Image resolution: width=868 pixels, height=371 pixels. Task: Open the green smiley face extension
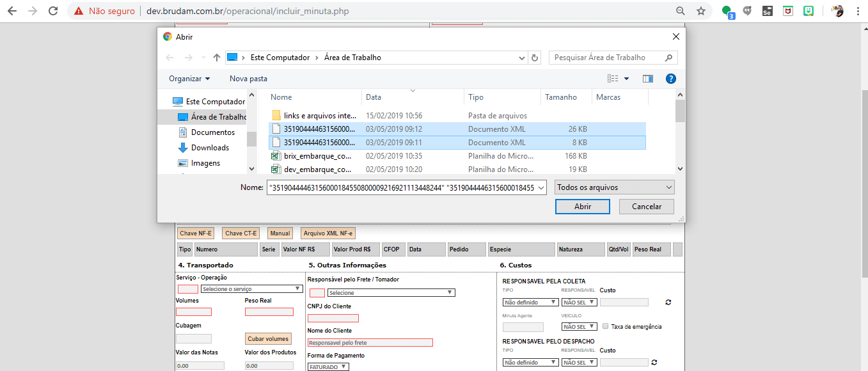[809, 11]
